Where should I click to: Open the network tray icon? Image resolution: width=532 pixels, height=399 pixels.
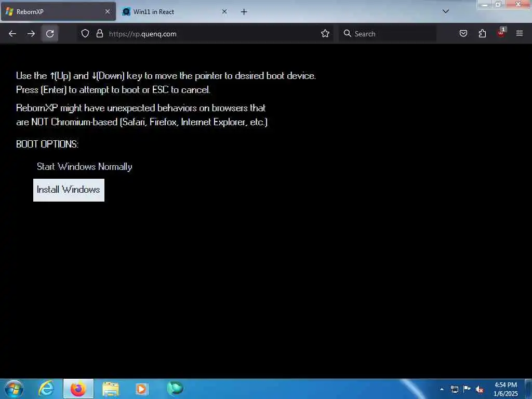(x=455, y=389)
